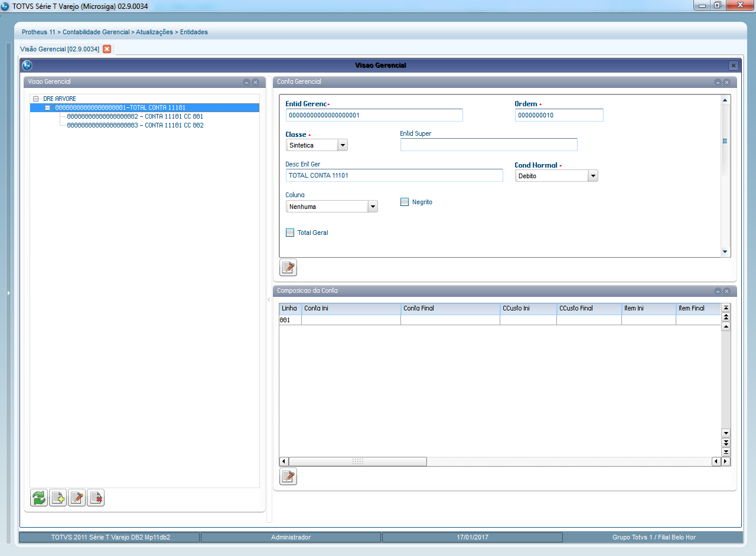
Task: Click Atualizações in the breadcrumb
Action: click(154, 32)
